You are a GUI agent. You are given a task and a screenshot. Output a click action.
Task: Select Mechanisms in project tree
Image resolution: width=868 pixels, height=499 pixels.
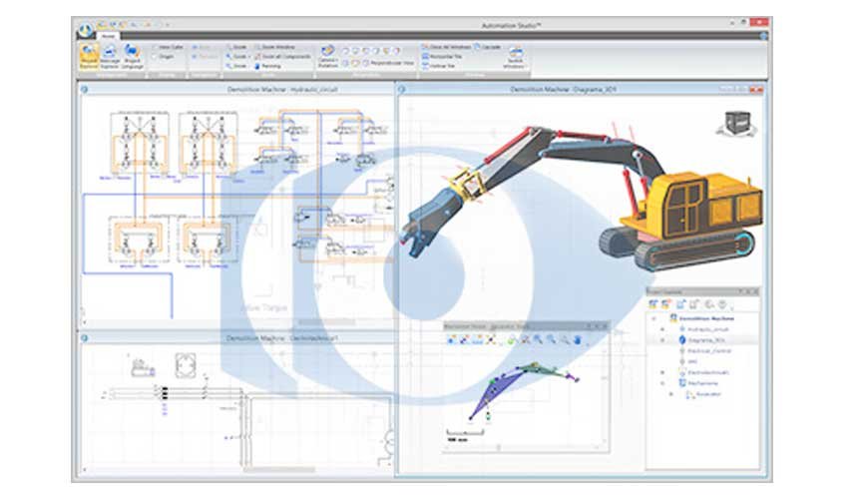click(703, 383)
